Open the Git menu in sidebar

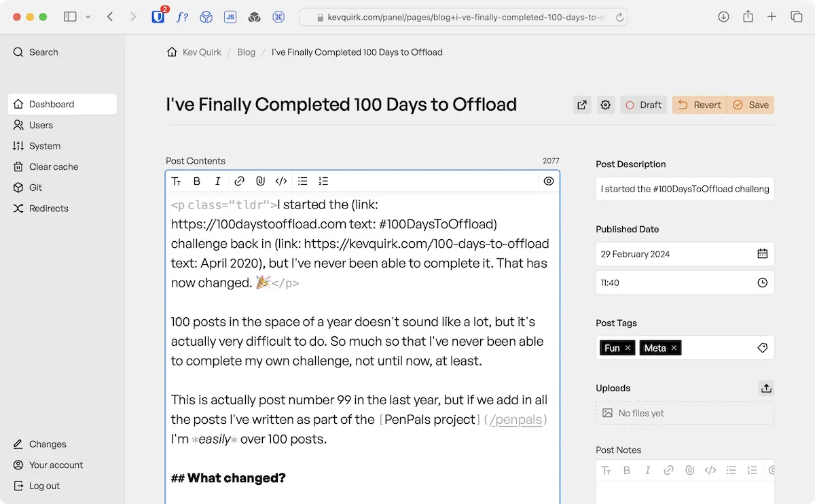coord(36,187)
